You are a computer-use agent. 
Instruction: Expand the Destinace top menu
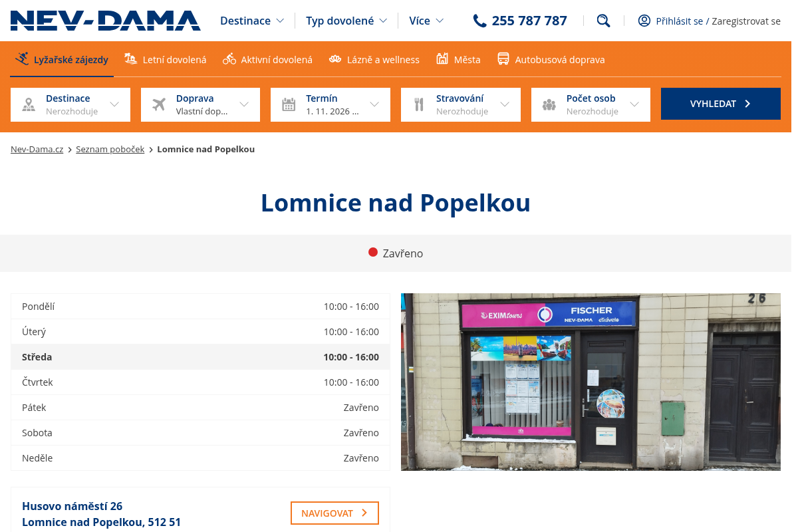pos(252,21)
